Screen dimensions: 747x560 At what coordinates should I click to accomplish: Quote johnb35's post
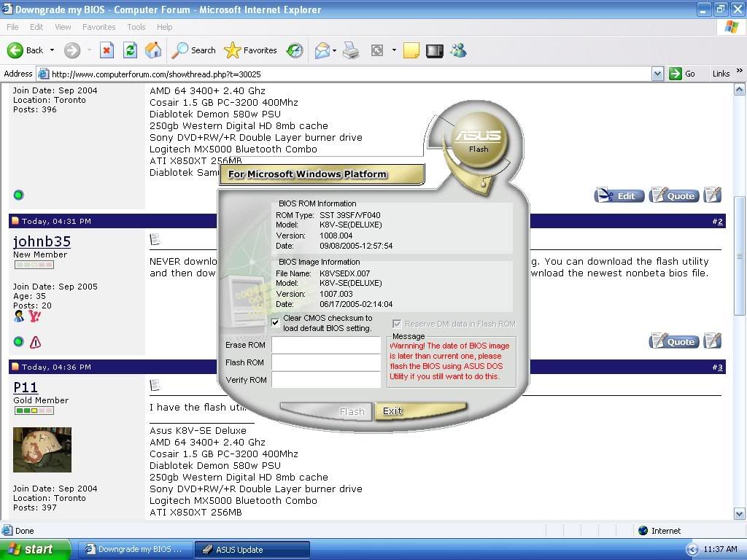(673, 341)
